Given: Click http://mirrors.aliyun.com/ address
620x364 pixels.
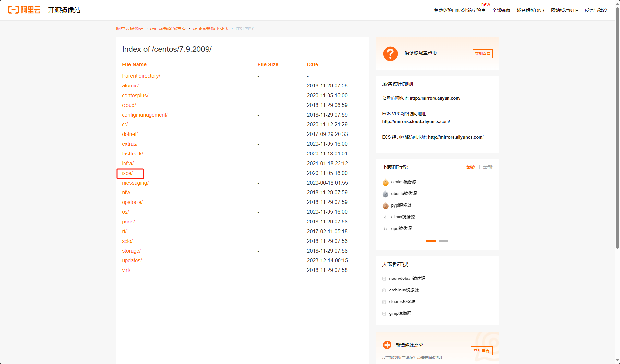Looking at the screenshot, I should (x=435, y=98).
